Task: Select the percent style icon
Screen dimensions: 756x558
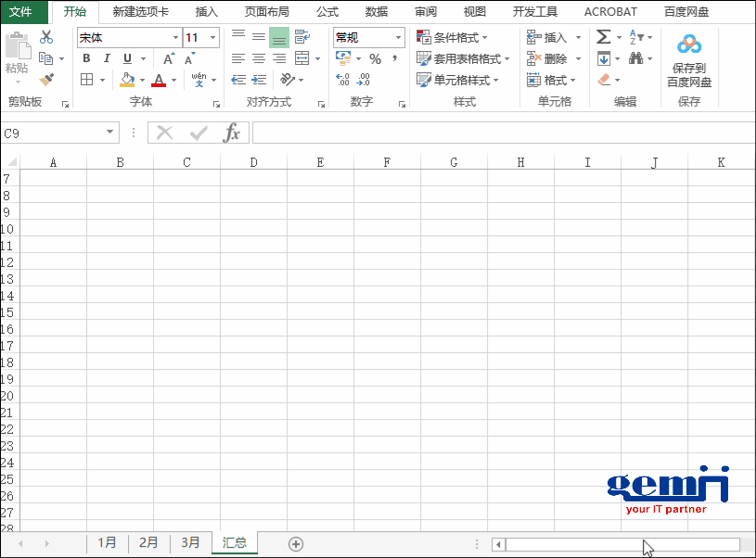Action: coord(375,57)
